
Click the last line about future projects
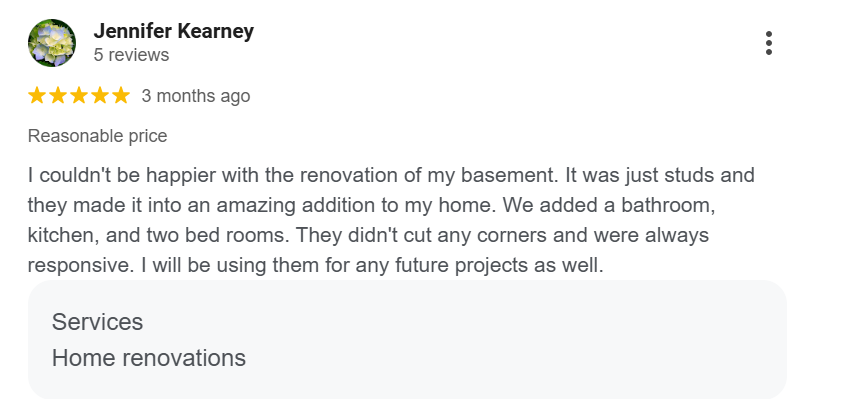[x=316, y=265]
